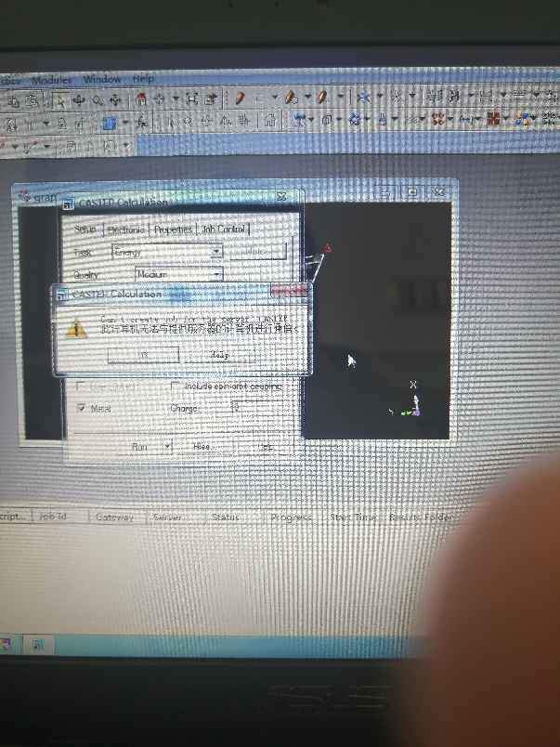
Task: Open the Window menu
Action: [102, 79]
